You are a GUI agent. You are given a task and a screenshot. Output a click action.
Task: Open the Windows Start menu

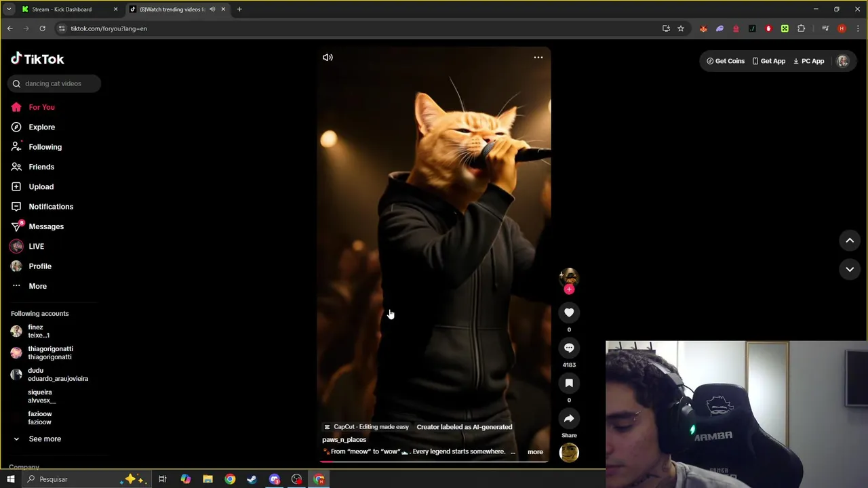pos(10,479)
